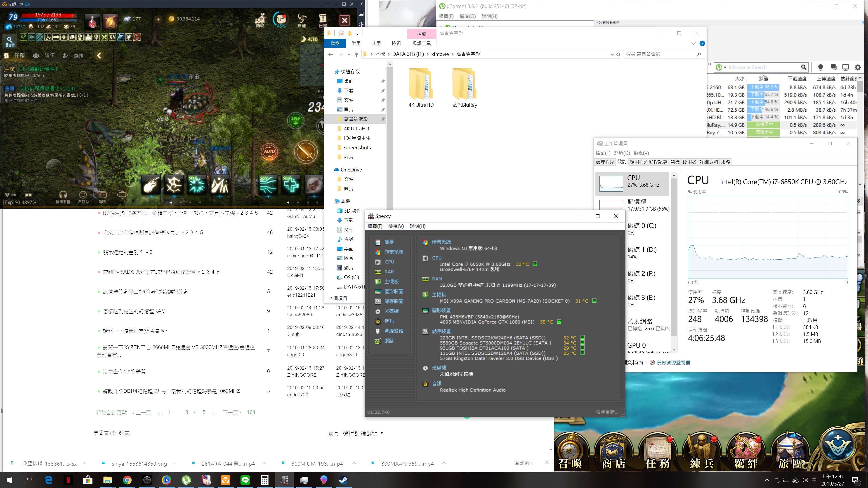Click the AUTO battle icon in game
868x488 pixels.
click(269, 152)
